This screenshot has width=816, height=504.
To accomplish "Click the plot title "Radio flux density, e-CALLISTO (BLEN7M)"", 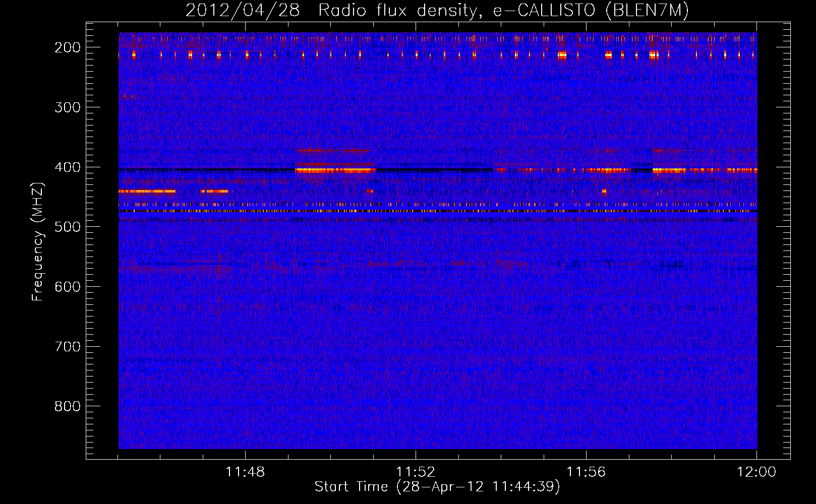I will (503, 10).
